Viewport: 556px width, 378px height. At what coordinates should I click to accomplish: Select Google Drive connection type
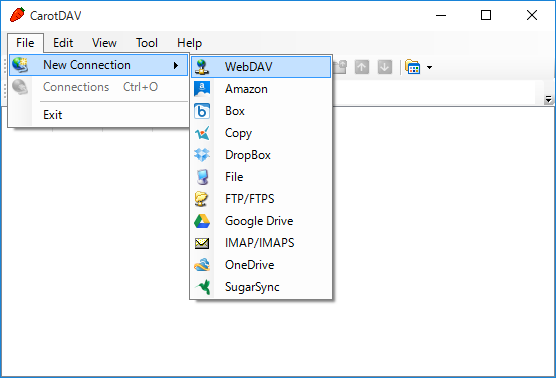click(261, 221)
